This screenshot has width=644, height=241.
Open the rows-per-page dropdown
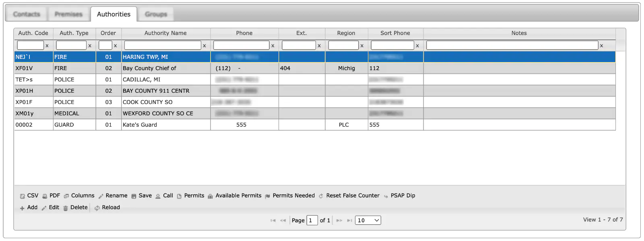click(368, 220)
